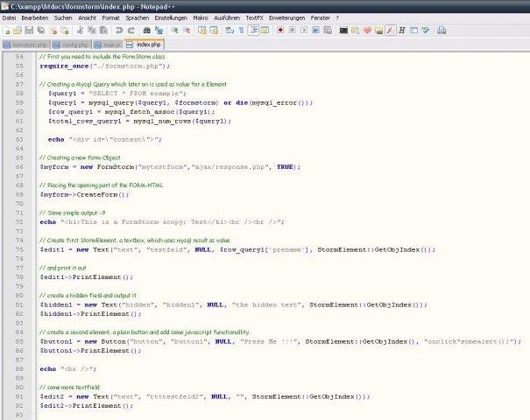Screen dimensions: 530x420
Task: Select the index.php tab
Action: click(144, 43)
